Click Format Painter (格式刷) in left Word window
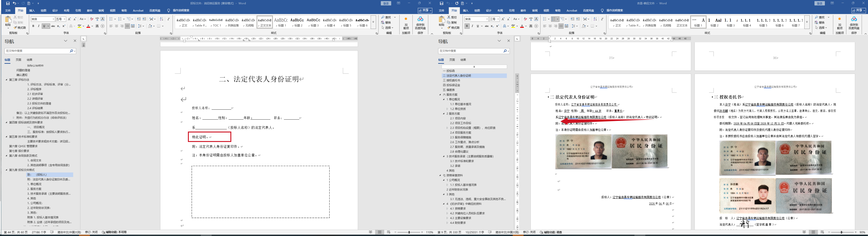Viewport: 868px width, 236px height. coord(20,27)
